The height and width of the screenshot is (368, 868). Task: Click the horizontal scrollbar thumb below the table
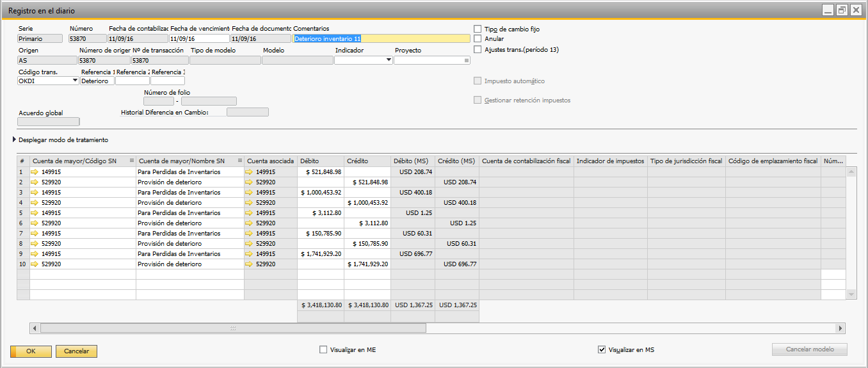pos(233,328)
